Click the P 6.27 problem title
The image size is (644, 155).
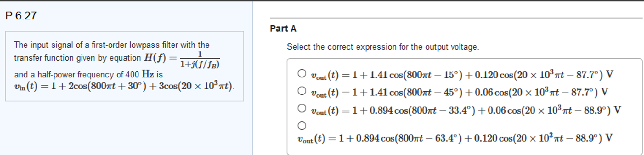pyautogui.click(x=21, y=16)
